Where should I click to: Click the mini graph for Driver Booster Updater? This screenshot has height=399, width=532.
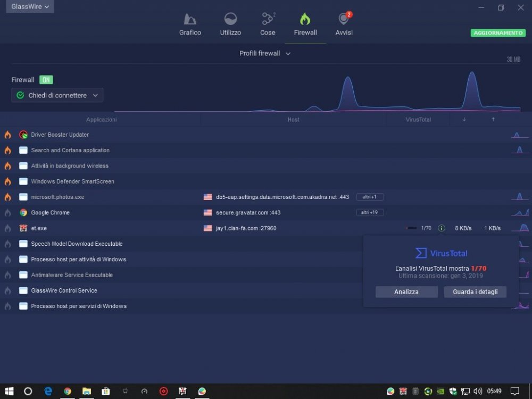click(520, 135)
